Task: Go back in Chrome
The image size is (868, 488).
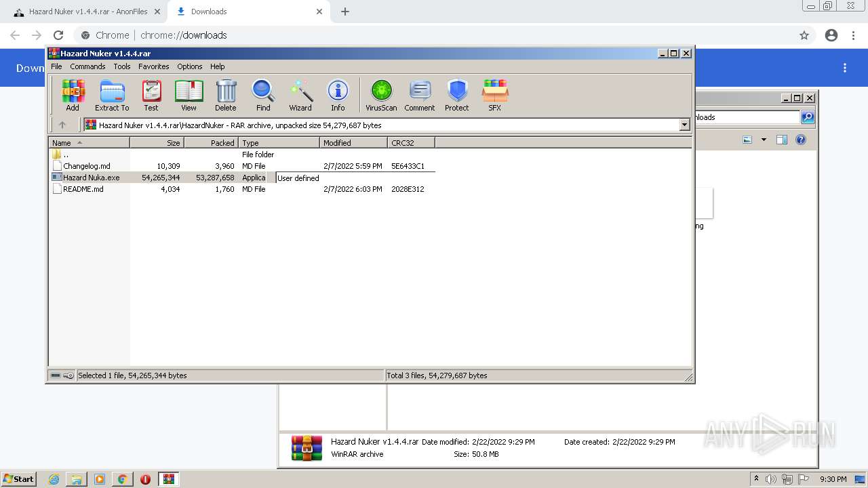Action: tap(15, 35)
